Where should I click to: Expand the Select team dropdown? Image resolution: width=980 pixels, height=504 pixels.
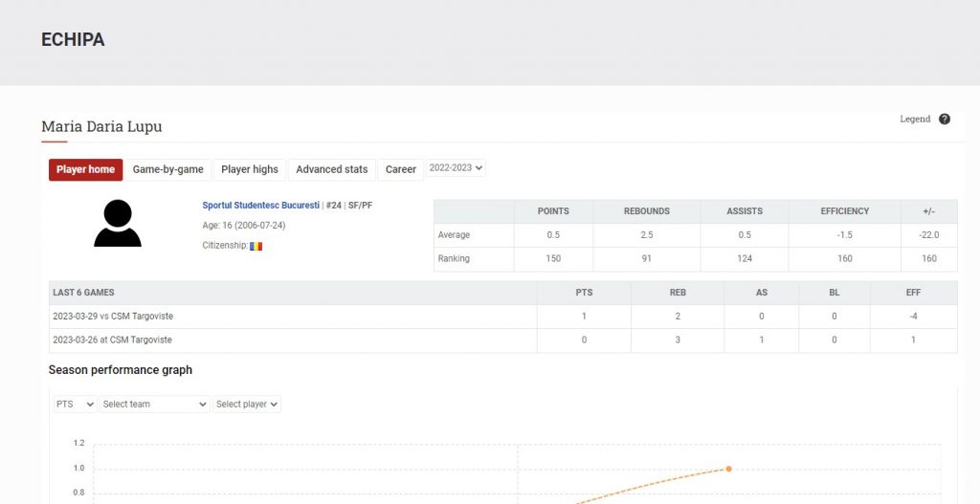click(x=155, y=405)
